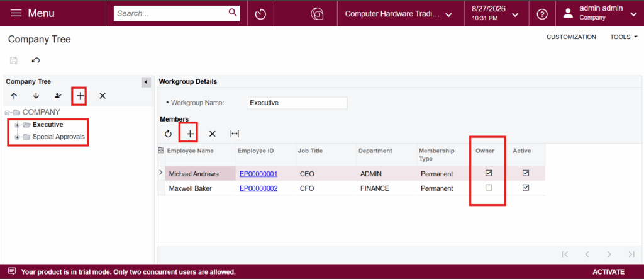This screenshot has width=644, height=279.
Task: Click ACTIVATE in the trial banner
Action: coord(608,272)
